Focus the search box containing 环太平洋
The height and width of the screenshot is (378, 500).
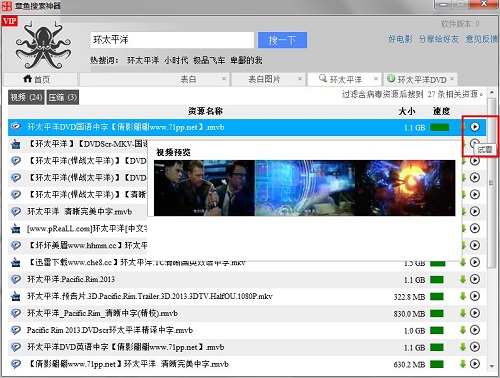[172, 40]
